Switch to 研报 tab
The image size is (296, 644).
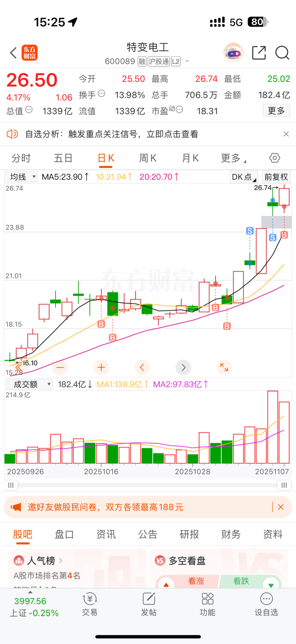pos(189,534)
